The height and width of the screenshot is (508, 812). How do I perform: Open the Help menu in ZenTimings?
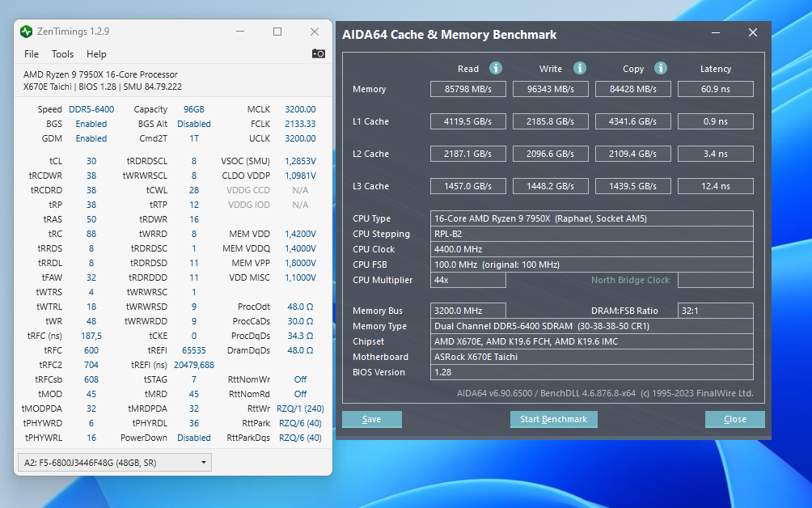pyautogui.click(x=96, y=54)
